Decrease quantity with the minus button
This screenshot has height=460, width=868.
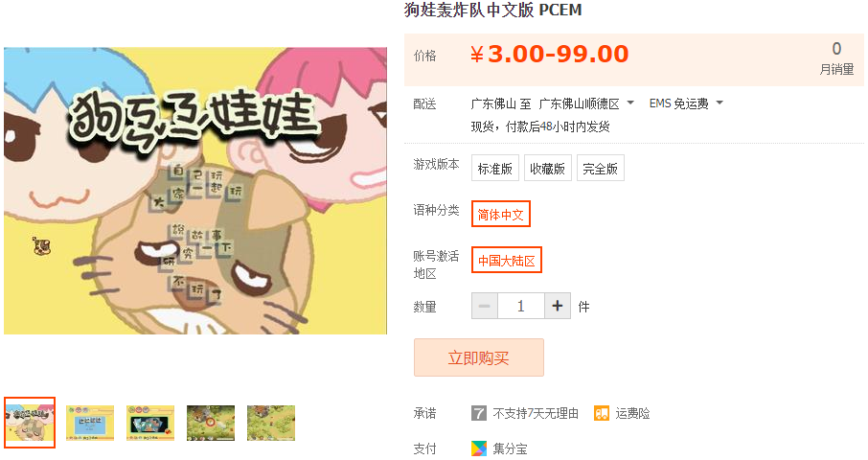(x=485, y=306)
